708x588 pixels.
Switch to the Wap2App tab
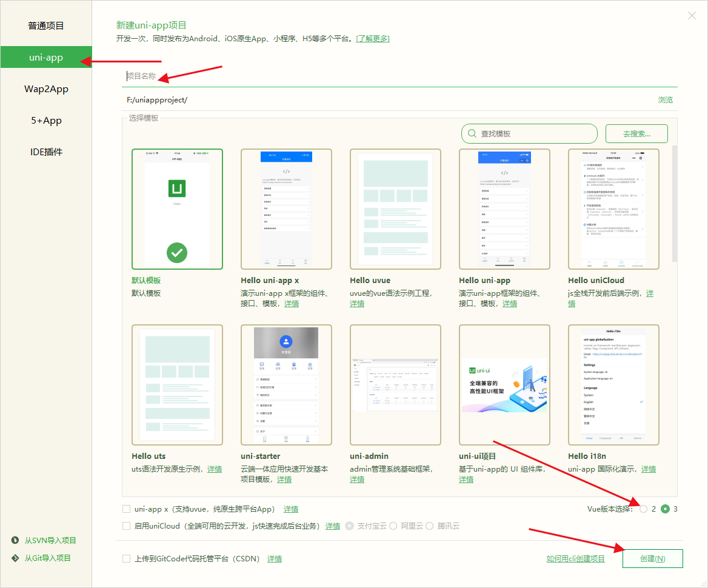[46, 89]
